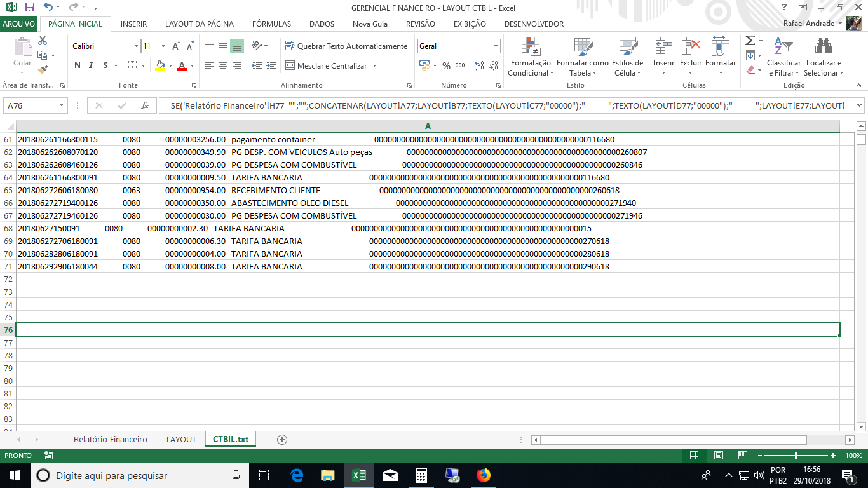Toggle italic formatting I button
This screenshot has height=488, width=868.
click(92, 65)
